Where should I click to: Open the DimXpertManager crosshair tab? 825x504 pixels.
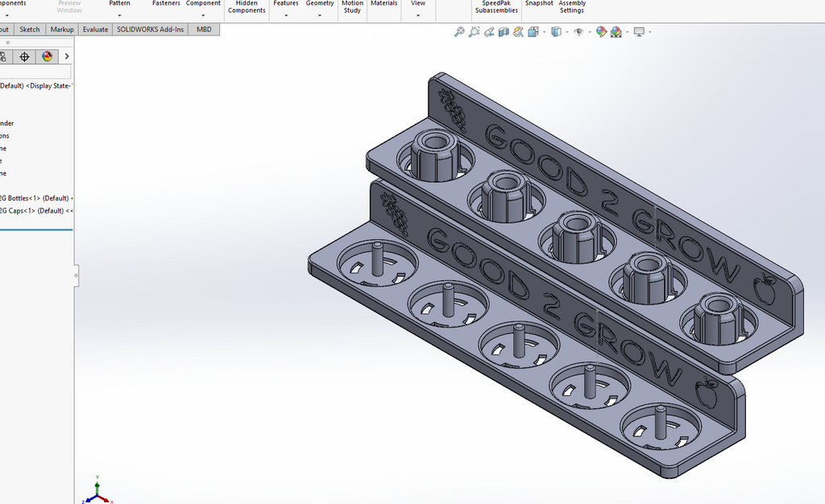click(x=24, y=56)
